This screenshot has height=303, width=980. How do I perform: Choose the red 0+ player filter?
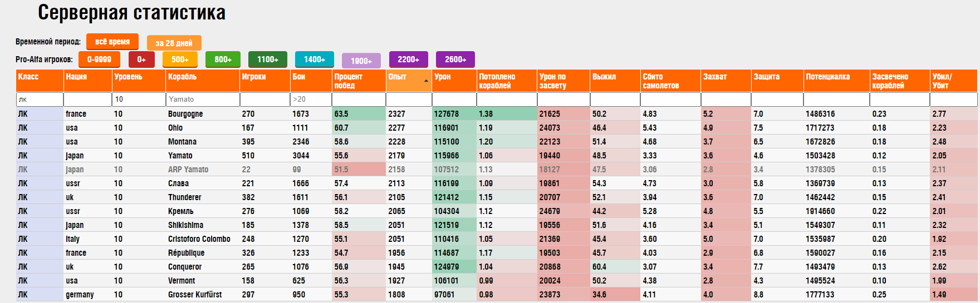[141, 59]
